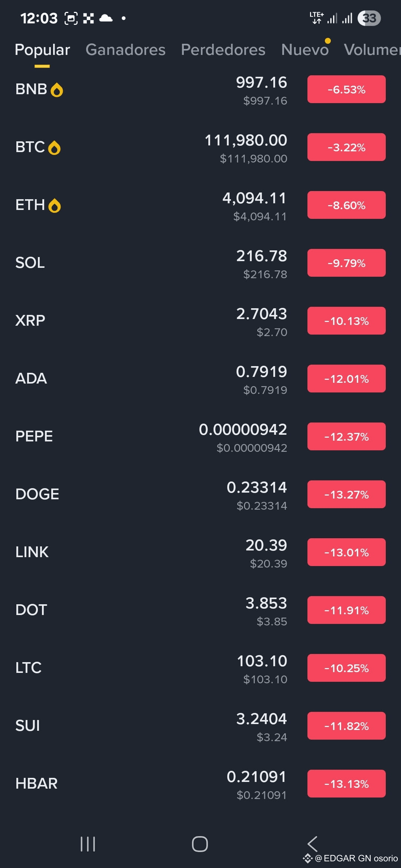Open the Nuevo tab
The image size is (401, 868).
click(x=305, y=50)
